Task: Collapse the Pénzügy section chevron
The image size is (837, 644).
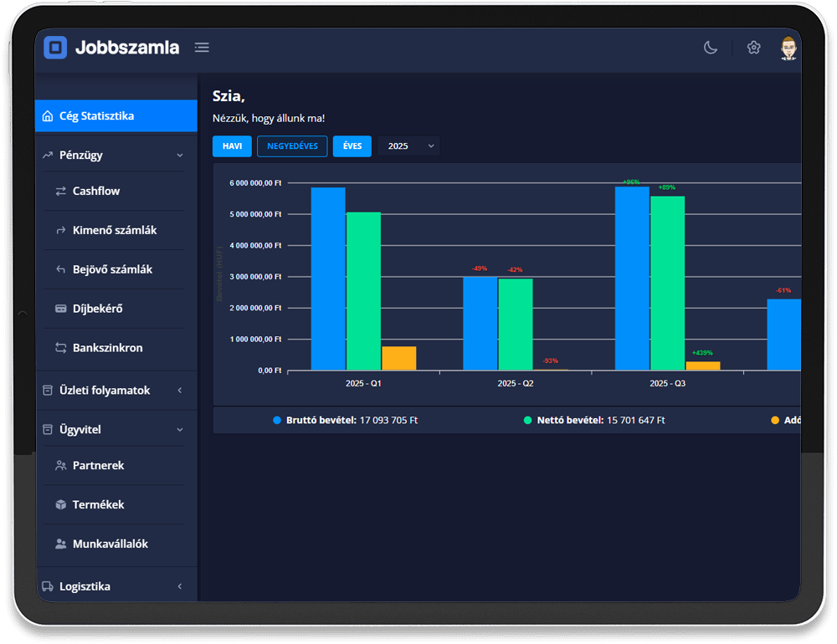Action: (x=180, y=156)
